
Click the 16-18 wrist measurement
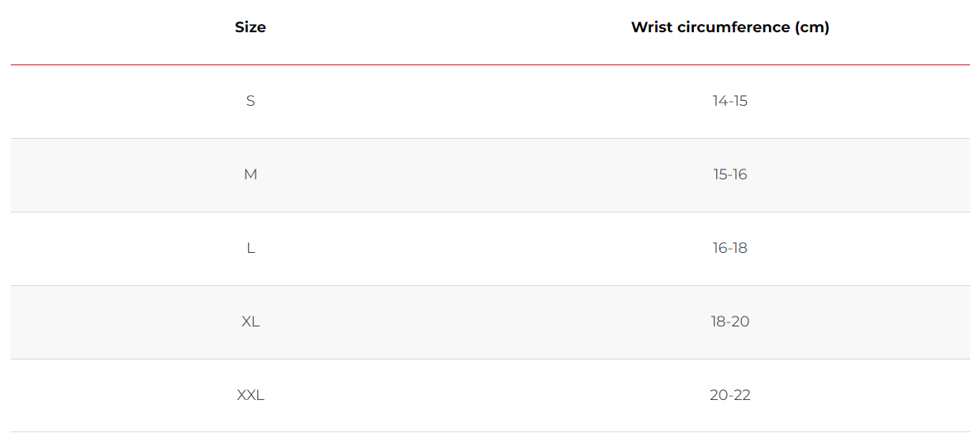pyautogui.click(x=730, y=248)
